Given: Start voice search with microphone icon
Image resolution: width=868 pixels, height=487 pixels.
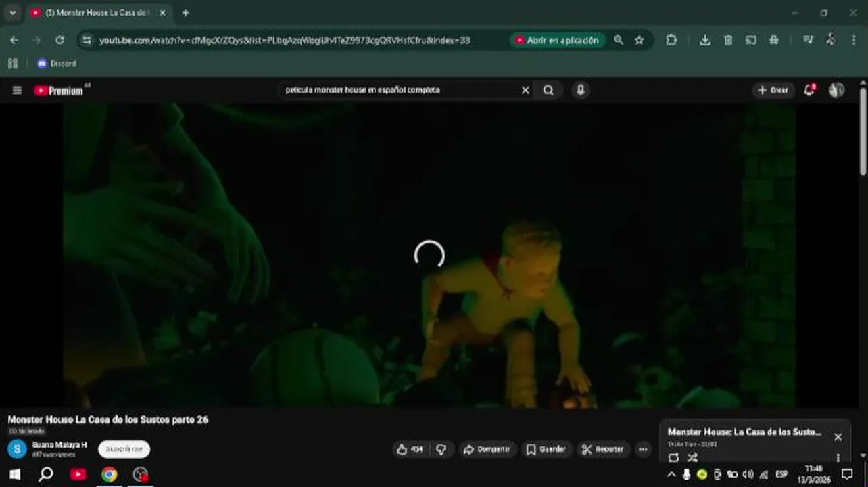Looking at the screenshot, I should (580, 90).
